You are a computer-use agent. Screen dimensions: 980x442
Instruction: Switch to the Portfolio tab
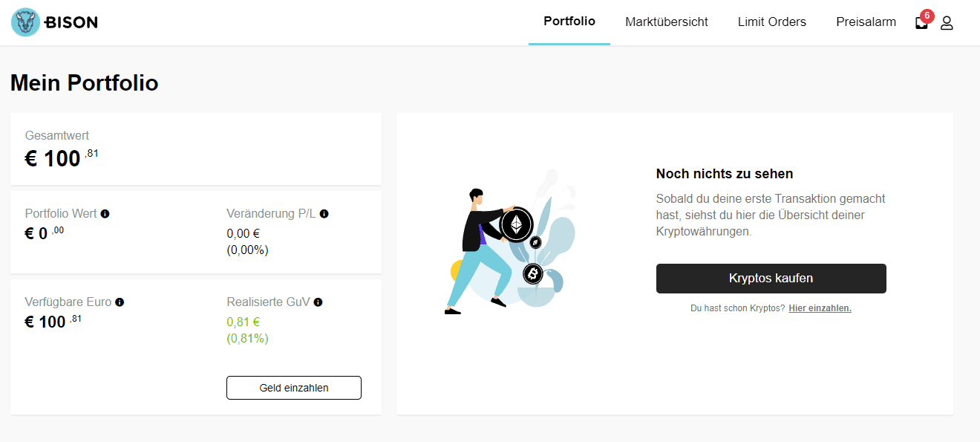569,22
